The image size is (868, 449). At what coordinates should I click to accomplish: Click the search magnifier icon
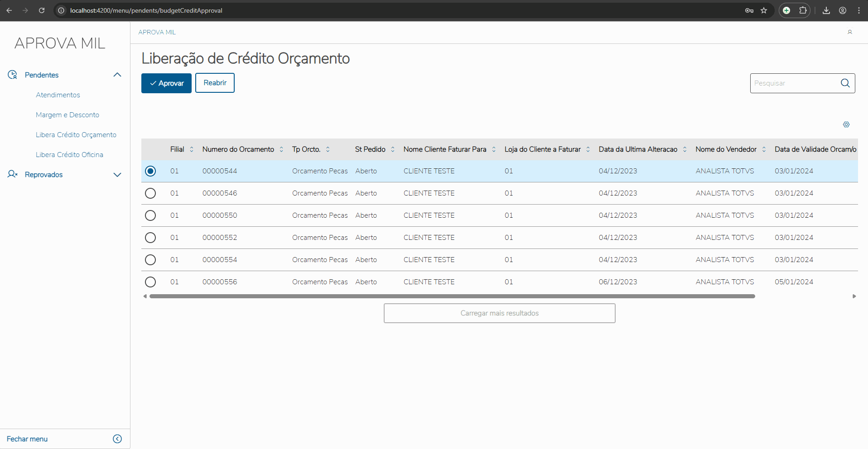pyautogui.click(x=845, y=83)
